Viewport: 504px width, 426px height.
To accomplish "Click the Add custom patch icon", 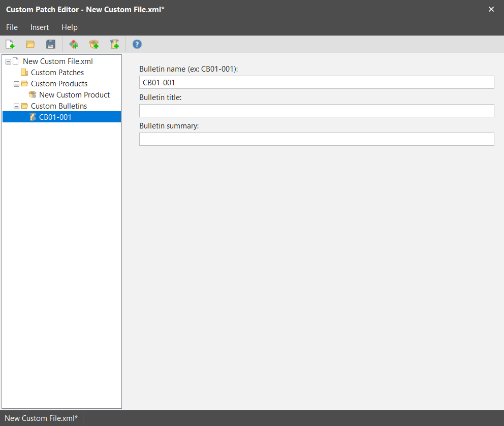I will (x=74, y=44).
